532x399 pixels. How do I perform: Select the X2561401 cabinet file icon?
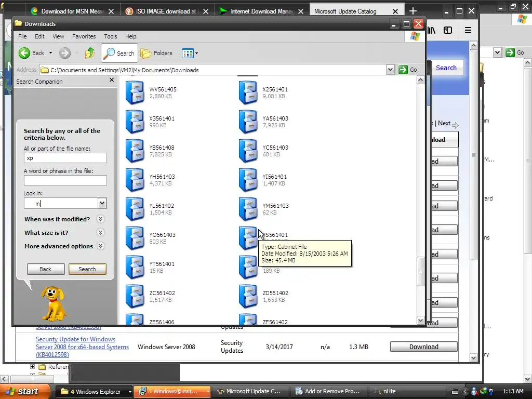(248, 92)
